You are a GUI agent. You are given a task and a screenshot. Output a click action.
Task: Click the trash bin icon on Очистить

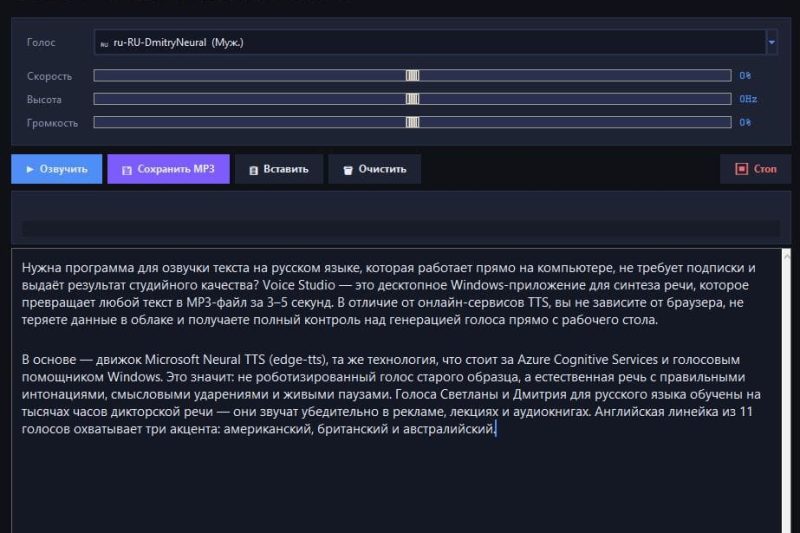[348, 170]
